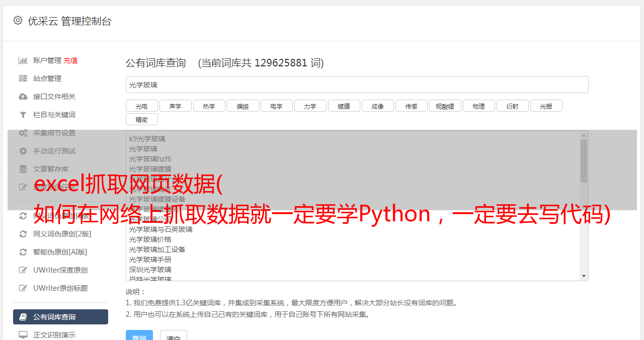Choose the 光栅 tag button
Viewport: 644px width, 340px height.
coord(546,106)
